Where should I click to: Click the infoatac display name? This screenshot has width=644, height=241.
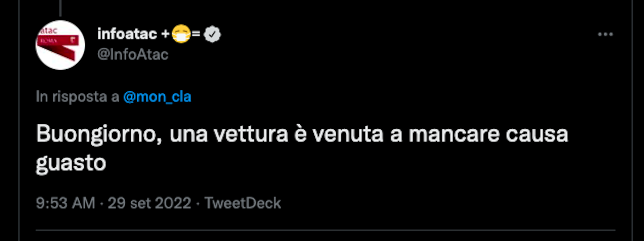[128, 34]
